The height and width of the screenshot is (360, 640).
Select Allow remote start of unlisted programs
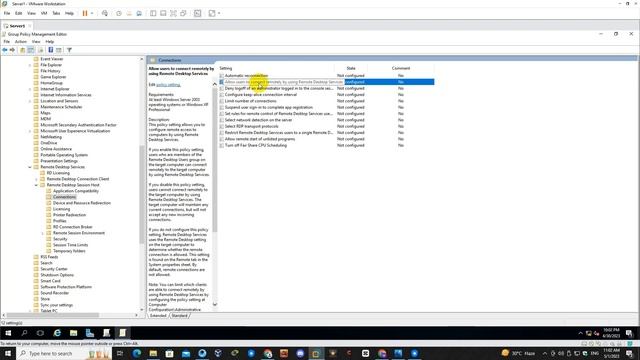click(260, 139)
